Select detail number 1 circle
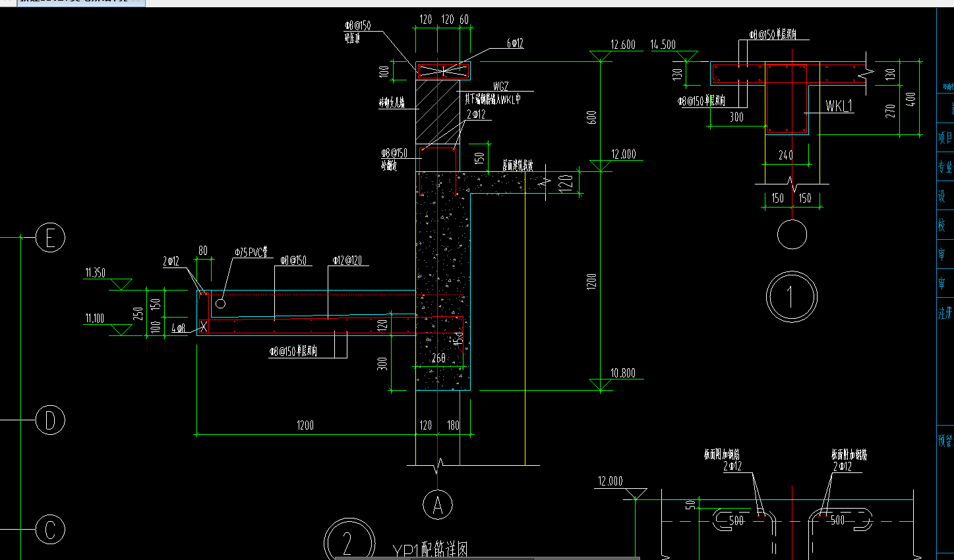The image size is (954, 560). (x=792, y=296)
